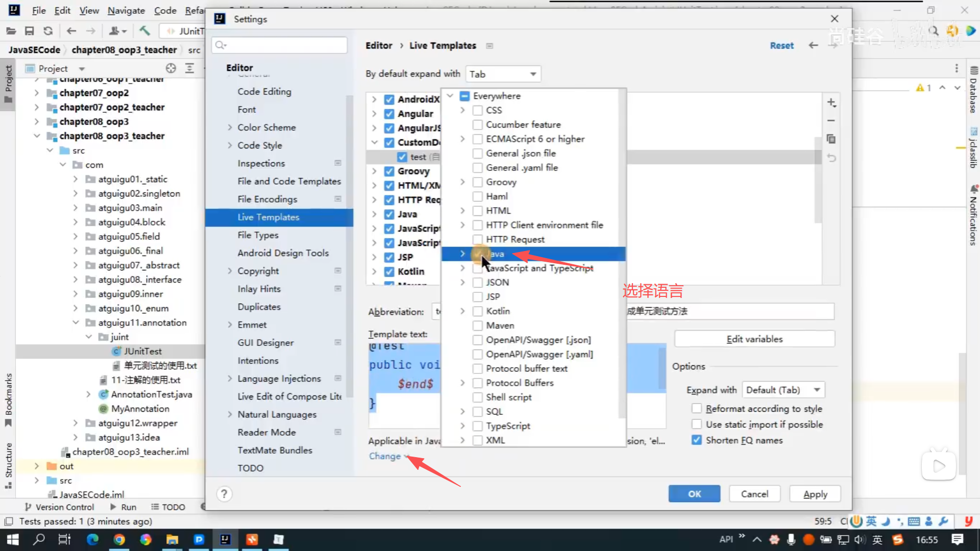Enable Reformat according to style

click(x=697, y=409)
